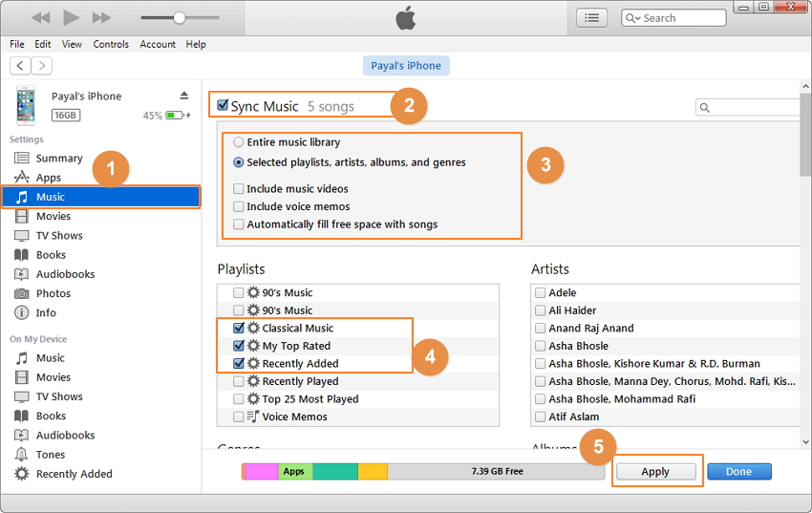The width and height of the screenshot is (812, 513).
Task: Open the Search field dropdown in the toolbar
Action: [x=634, y=18]
